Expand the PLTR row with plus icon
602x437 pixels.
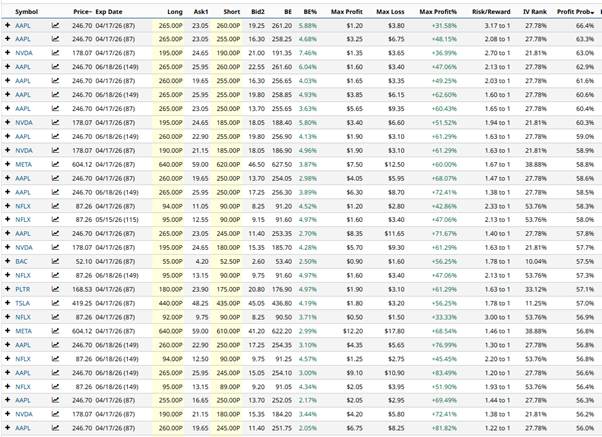tap(7, 289)
